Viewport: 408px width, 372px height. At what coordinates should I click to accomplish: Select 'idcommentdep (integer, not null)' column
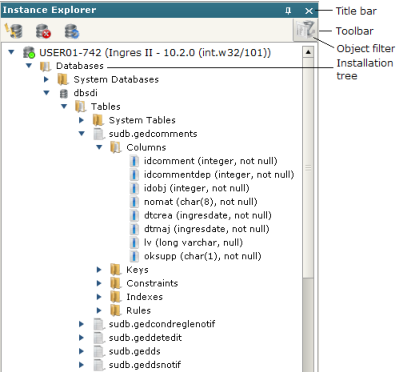click(219, 175)
